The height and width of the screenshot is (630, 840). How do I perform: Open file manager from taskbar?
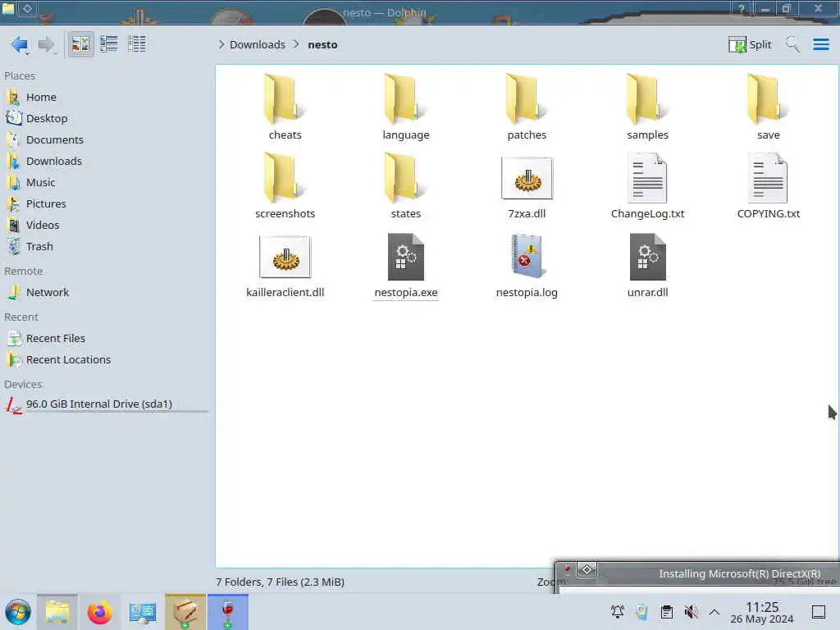(x=57, y=612)
